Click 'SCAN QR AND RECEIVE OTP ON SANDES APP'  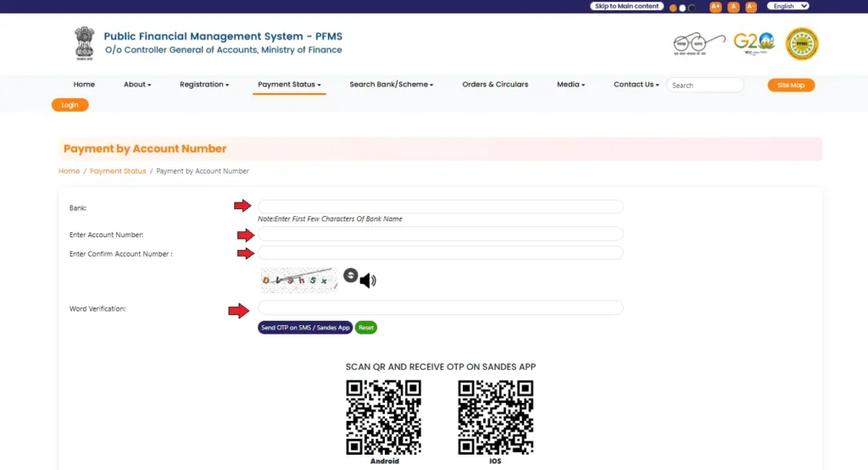pyautogui.click(x=441, y=368)
